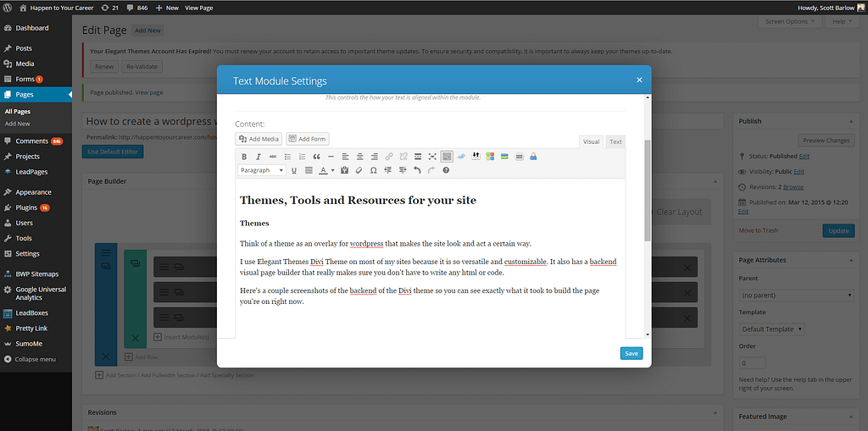Open text color dropdown arrow
This screenshot has width=868, height=431.
pos(332,170)
